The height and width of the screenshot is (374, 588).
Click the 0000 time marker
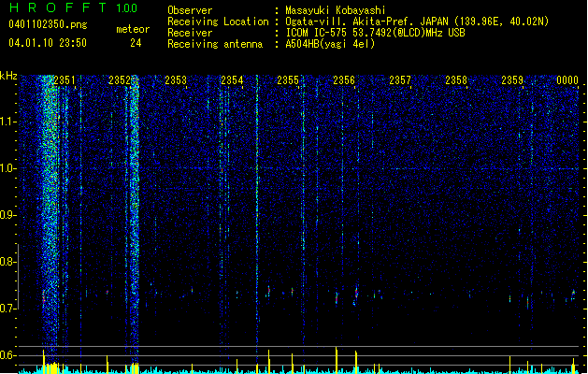coord(567,80)
